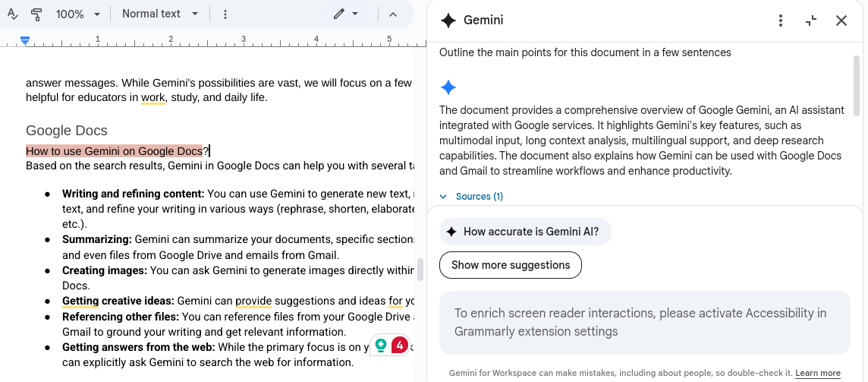Click the spell check icon in toolbar

click(13, 14)
